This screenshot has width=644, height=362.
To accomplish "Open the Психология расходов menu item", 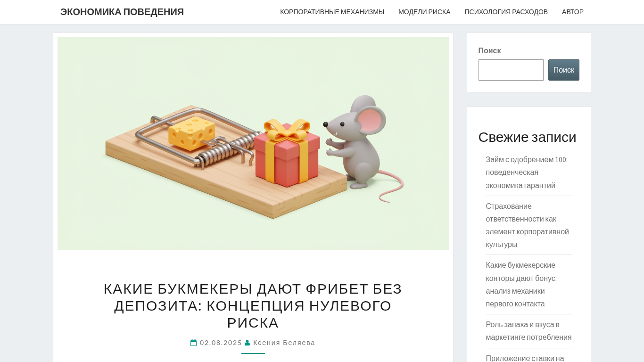I will (506, 12).
